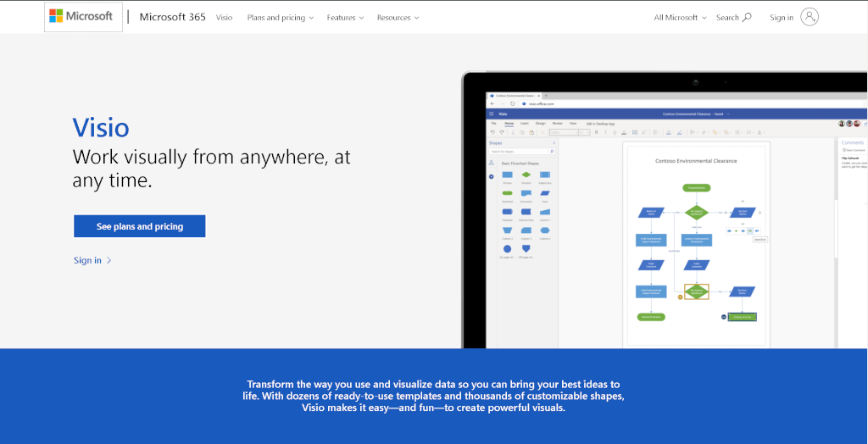Open the Microsoft 365 home link
Viewport: 868px width, 444px height.
click(x=172, y=17)
